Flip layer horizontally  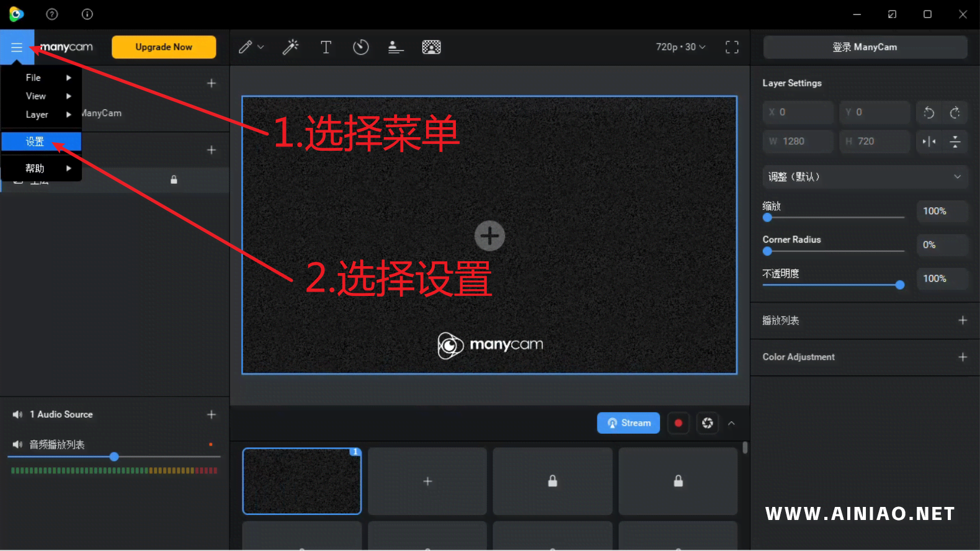tap(929, 141)
